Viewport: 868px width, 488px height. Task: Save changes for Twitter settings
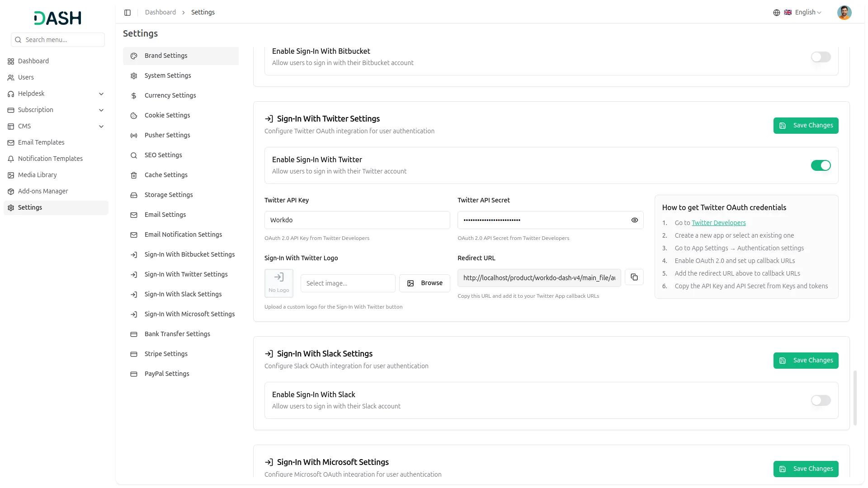coord(805,126)
